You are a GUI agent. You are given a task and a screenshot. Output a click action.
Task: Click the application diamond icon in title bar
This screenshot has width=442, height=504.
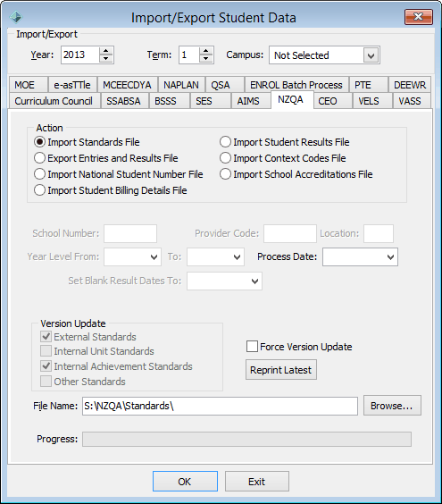pos(16,17)
